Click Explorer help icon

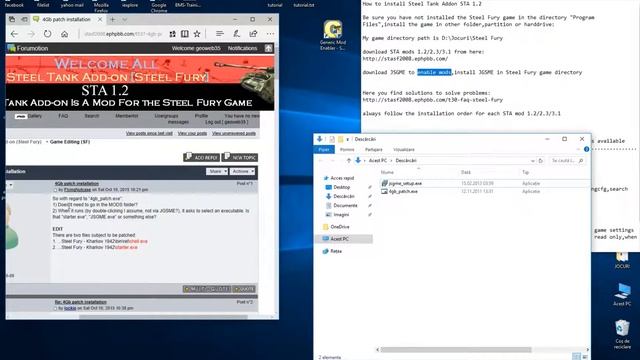[x=587, y=149]
